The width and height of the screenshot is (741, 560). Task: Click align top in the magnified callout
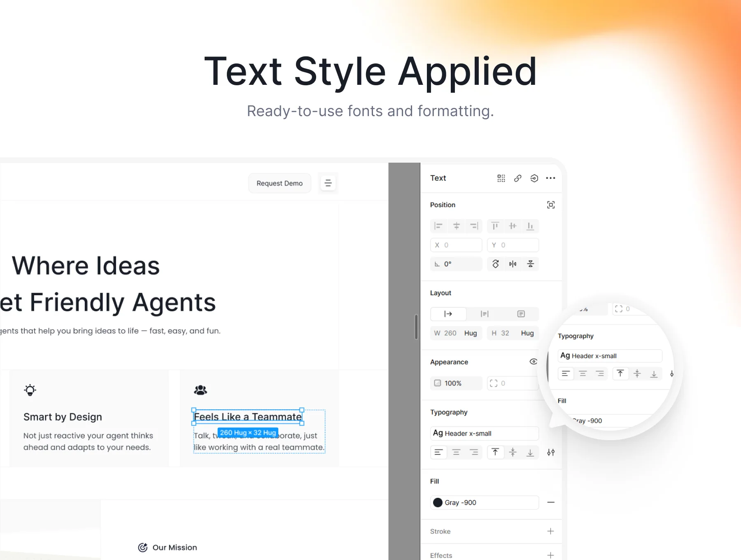(620, 373)
